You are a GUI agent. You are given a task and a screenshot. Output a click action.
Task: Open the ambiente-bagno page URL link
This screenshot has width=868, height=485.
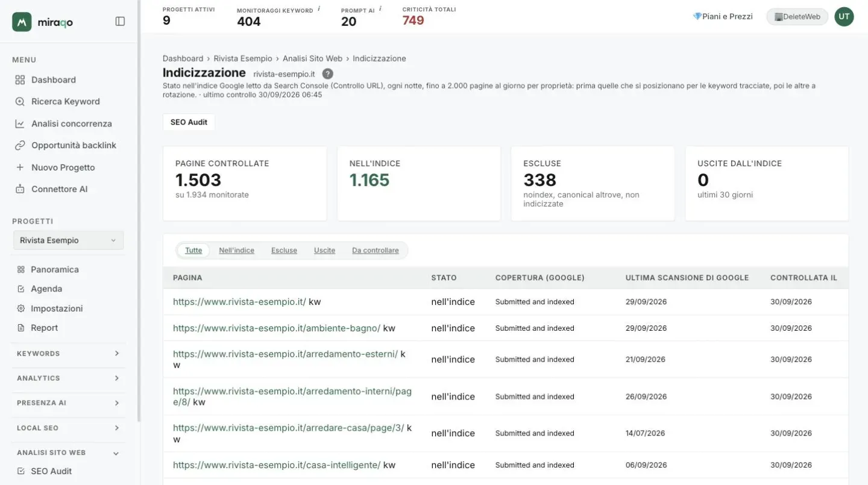(277, 328)
